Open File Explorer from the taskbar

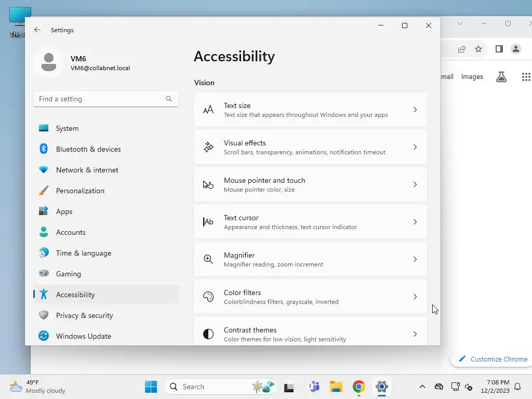tap(336, 387)
